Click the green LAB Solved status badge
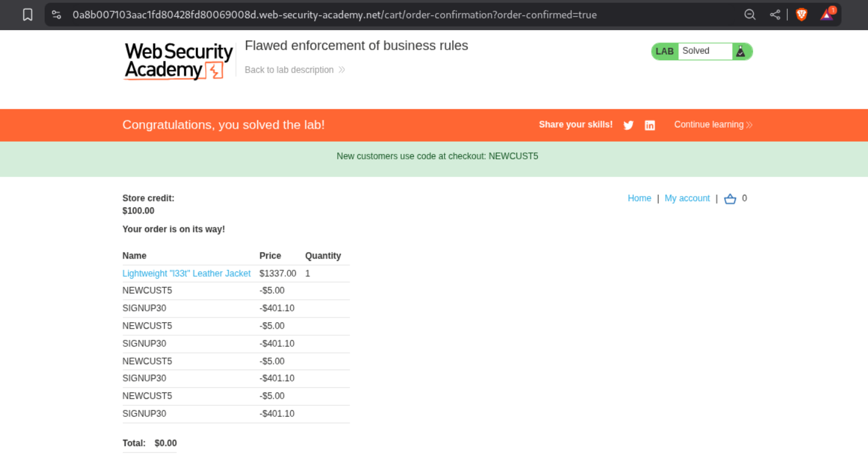Screen dimensions: 868x471 click(695, 51)
